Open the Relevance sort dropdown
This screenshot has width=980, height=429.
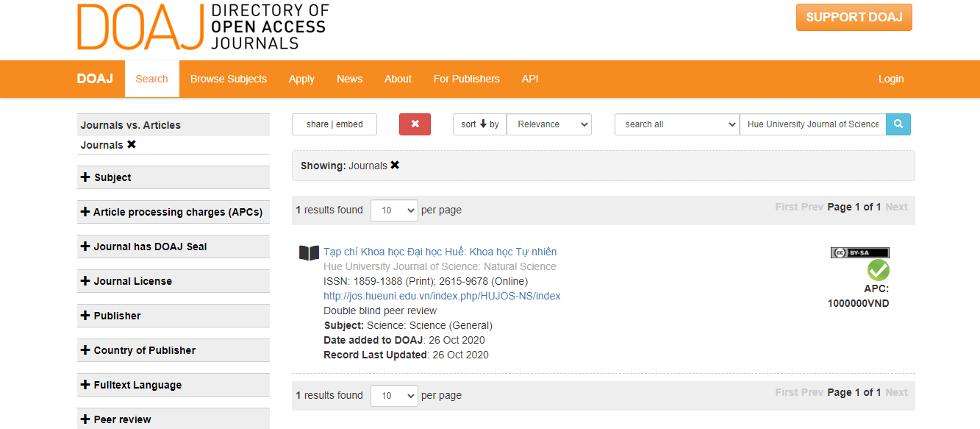tap(549, 124)
